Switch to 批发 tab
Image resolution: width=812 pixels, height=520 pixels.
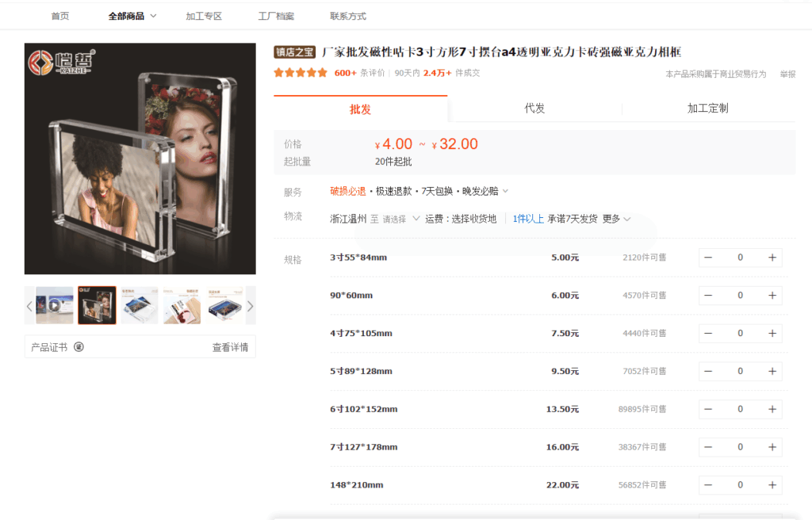tap(361, 109)
